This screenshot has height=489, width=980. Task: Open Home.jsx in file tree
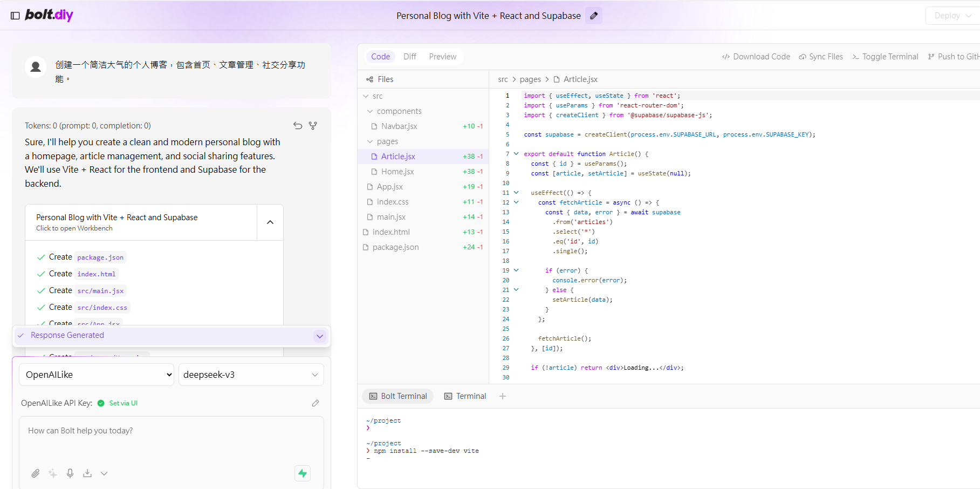pos(423,172)
